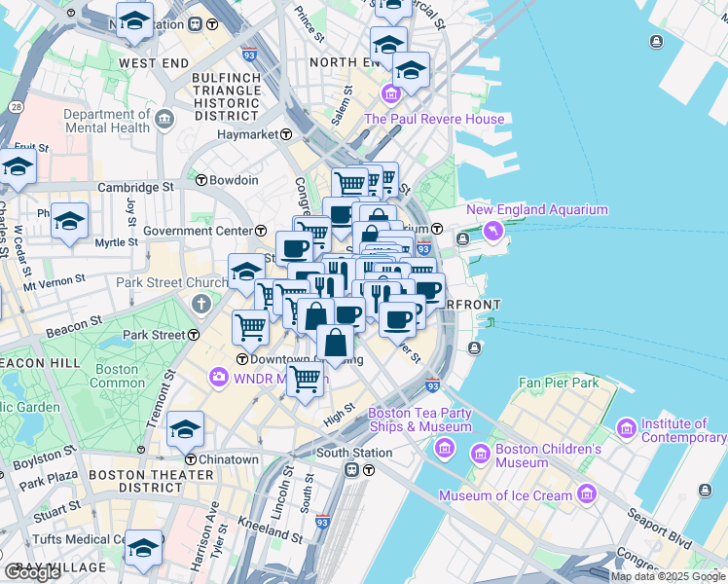The image size is (728, 584).
Task: Select Chinatown T station icon
Action: [191, 459]
